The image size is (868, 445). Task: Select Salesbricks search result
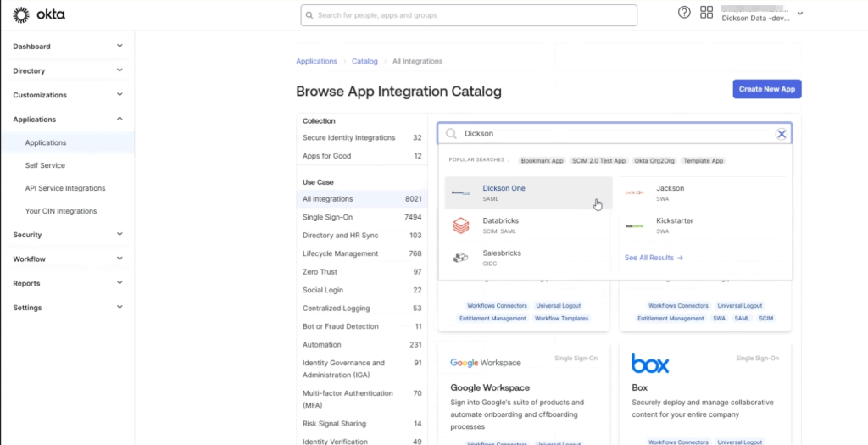(529, 258)
